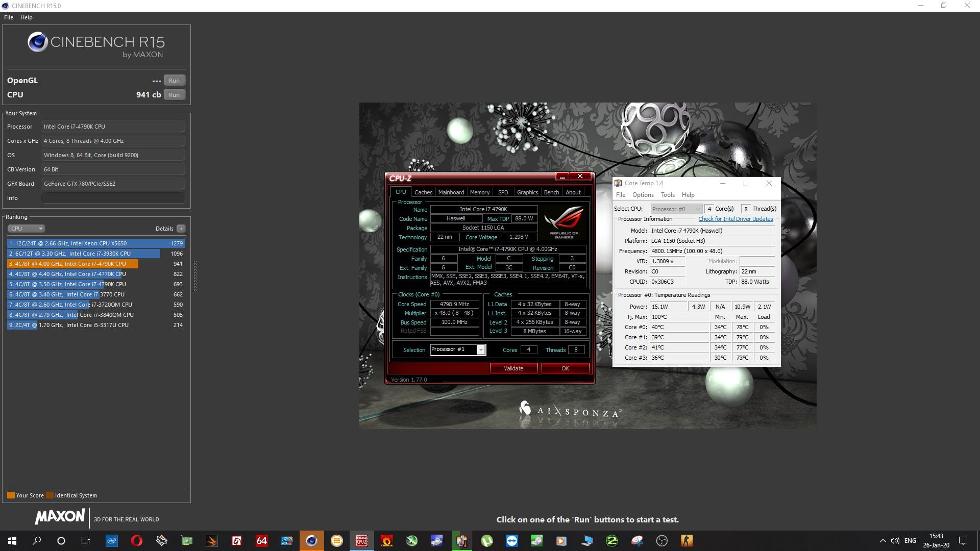Viewport: 980px width, 551px height.
Task: Open the TeamViewer taskbar icon
Action: 511,541
